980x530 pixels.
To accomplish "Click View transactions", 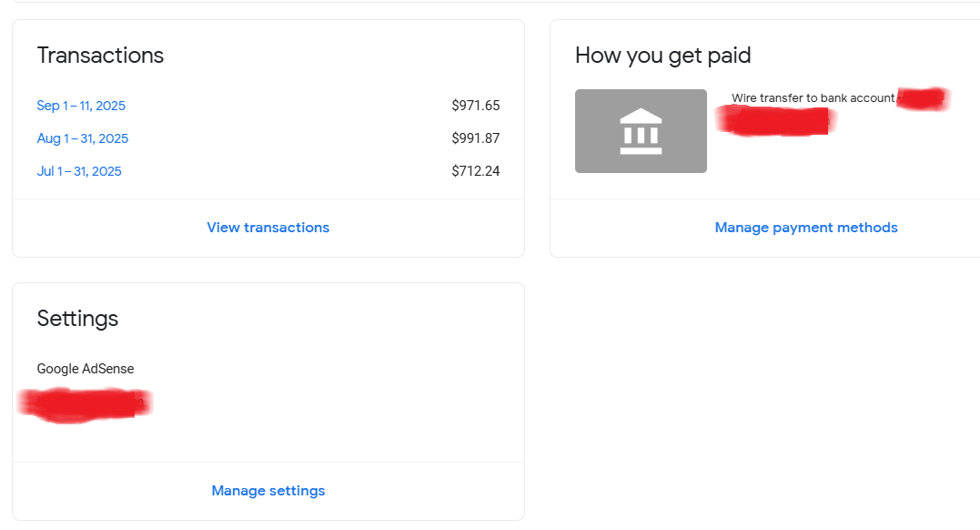I will (x=268, y=227).
